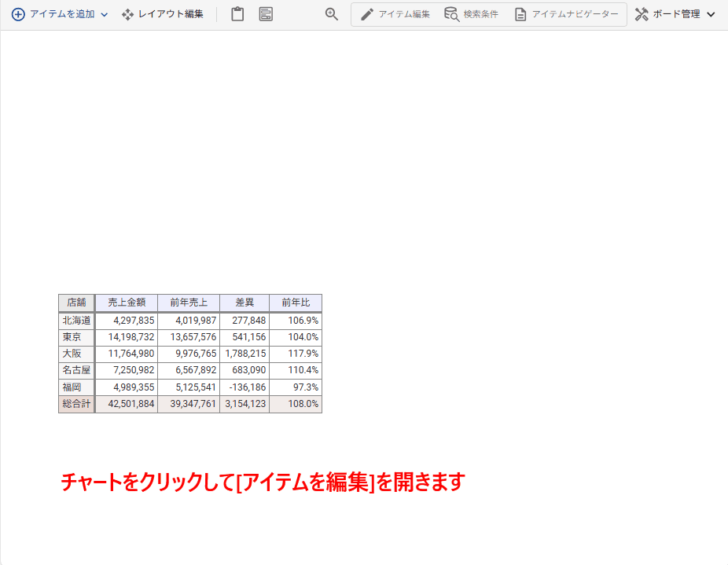Image resolution: width=728 pixels, height=565 pixels.
Task: Expand the ボード管理 dropdown chevron
Action: tap(711, 15)
